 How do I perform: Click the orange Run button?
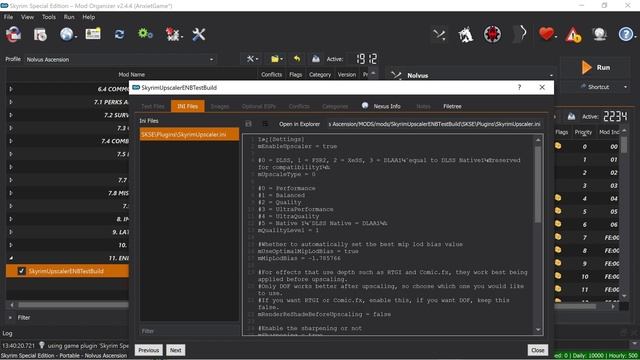pyautogui.click(x=597, y=67)
